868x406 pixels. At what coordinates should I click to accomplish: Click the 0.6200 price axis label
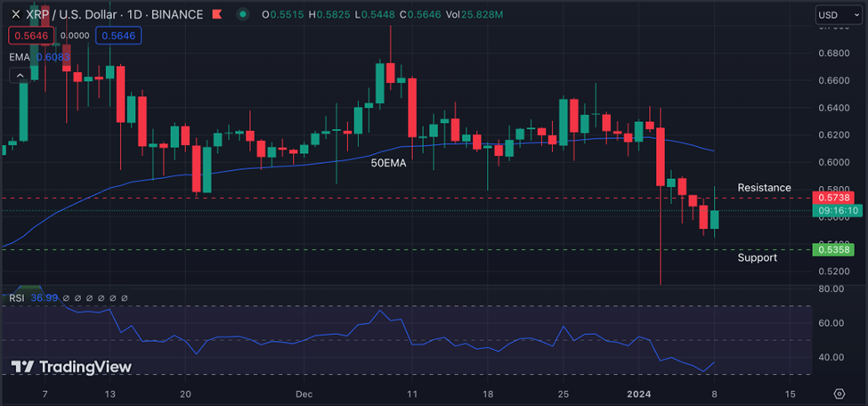tap(833, 134)
